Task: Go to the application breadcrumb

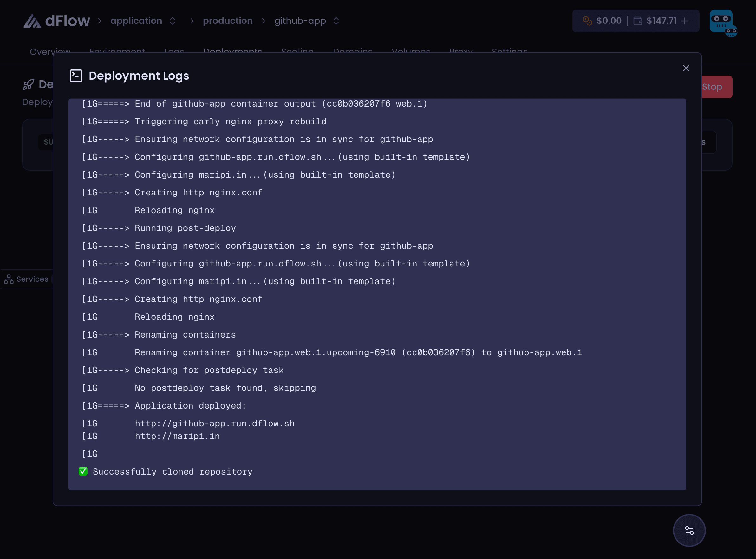Action: 136,21
